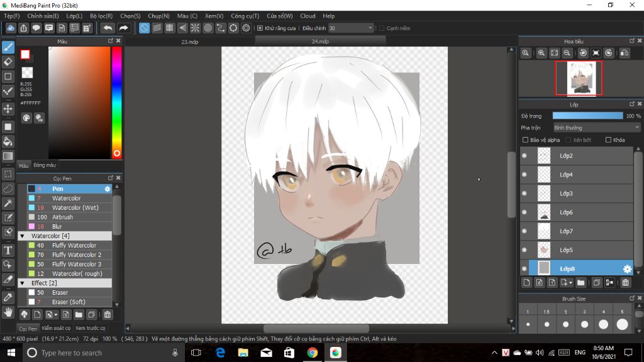644x362 pixels.
Task: Hide layer Lớp4 visibility
Action: point(525,175)
